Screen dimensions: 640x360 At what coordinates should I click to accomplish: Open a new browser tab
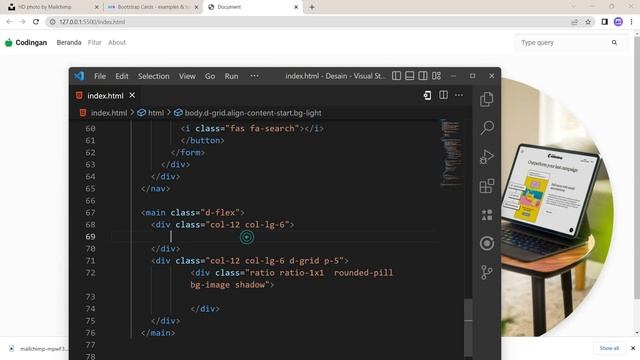coord(312,7)
